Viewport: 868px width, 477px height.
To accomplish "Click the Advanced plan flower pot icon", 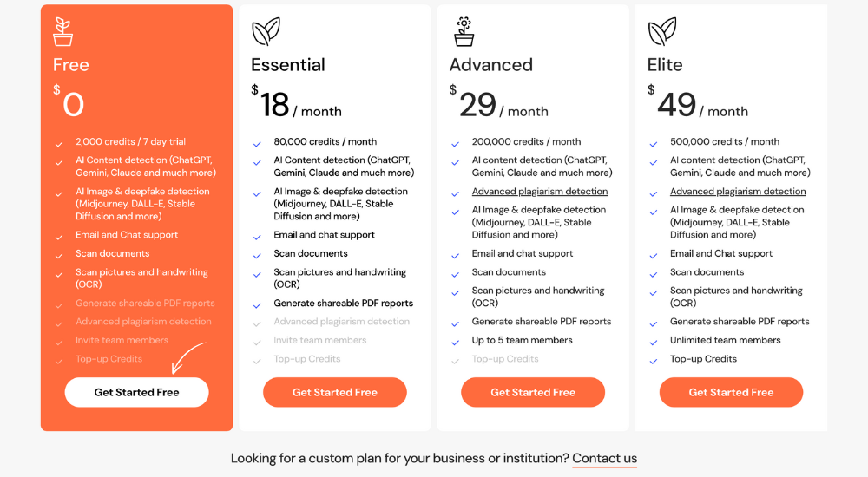I will (464, 31).
